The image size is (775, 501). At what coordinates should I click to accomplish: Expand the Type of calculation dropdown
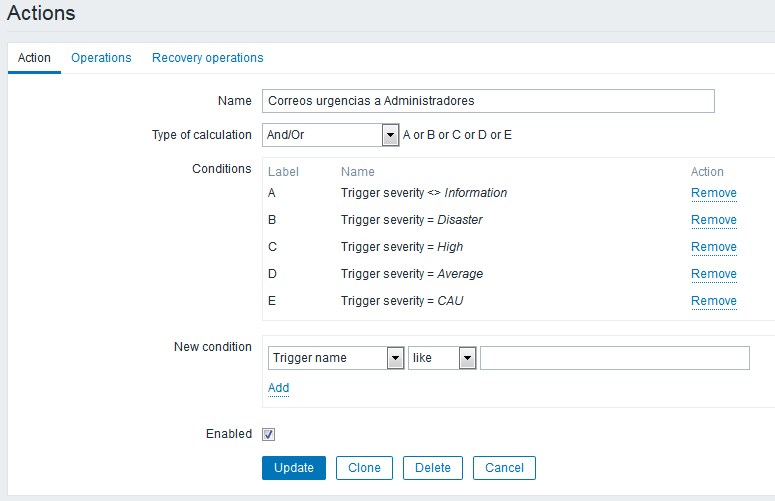[x=330, y=134]
